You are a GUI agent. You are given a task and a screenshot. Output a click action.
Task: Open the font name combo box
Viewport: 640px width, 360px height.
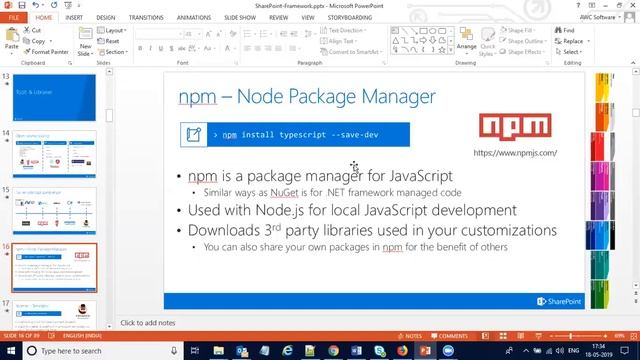[159, 34]
